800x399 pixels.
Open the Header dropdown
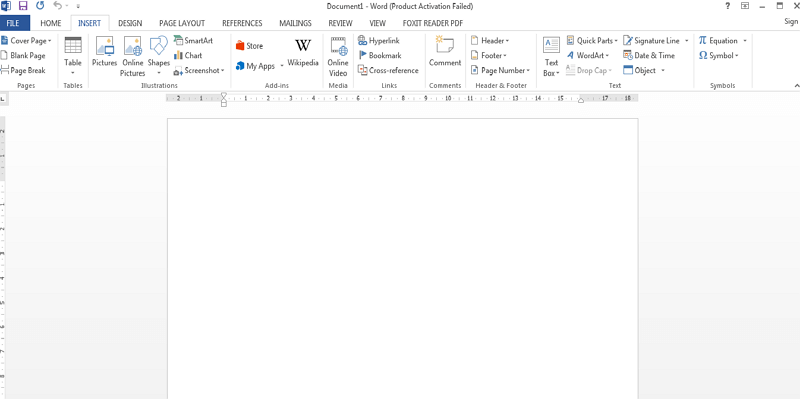point(490,41)
